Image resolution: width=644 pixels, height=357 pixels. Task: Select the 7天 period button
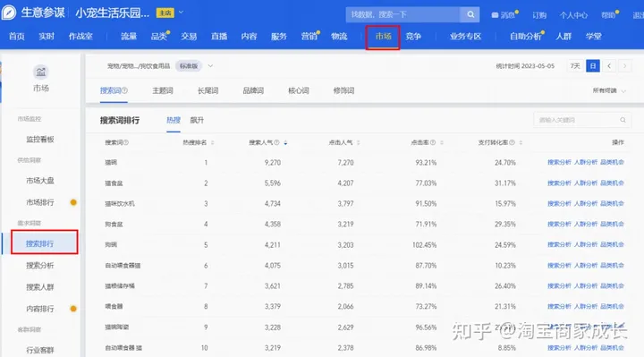[575, 65]
